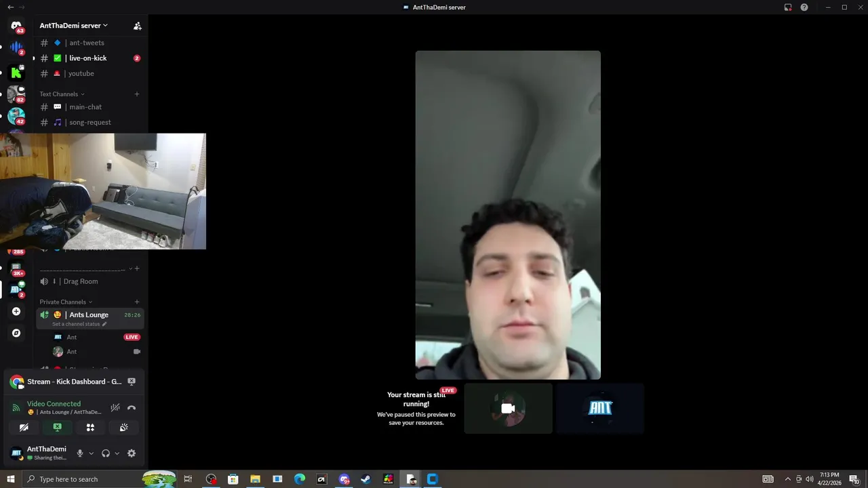This screenshot has width=868, height=488.
Task: Open the server icon with 42 badge
Action: (16, 117)
